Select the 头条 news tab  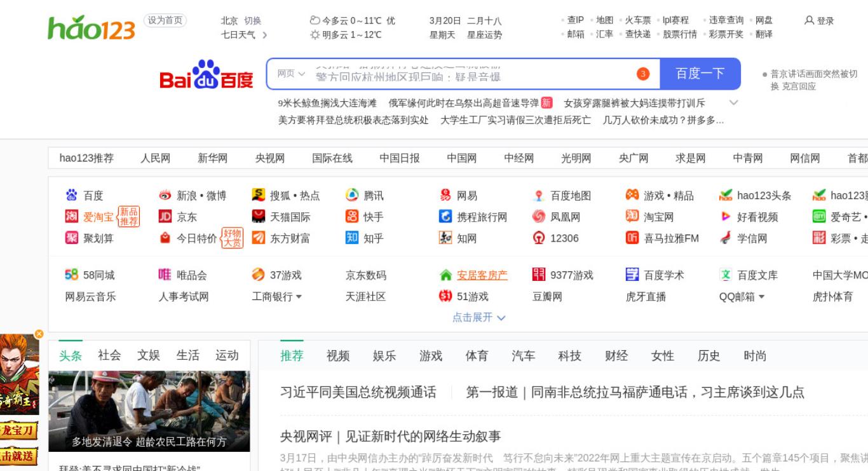pyautogui.click(x=71, y=355)
